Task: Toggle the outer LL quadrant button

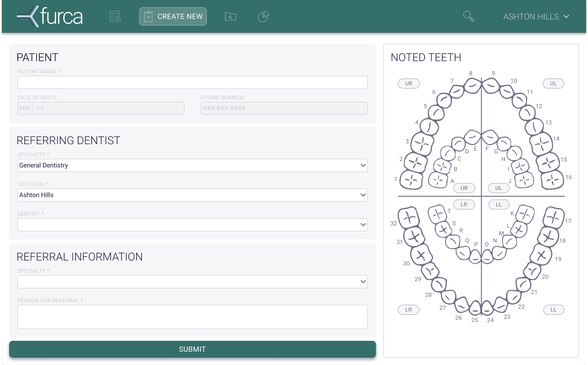Action: pos(553,310)
